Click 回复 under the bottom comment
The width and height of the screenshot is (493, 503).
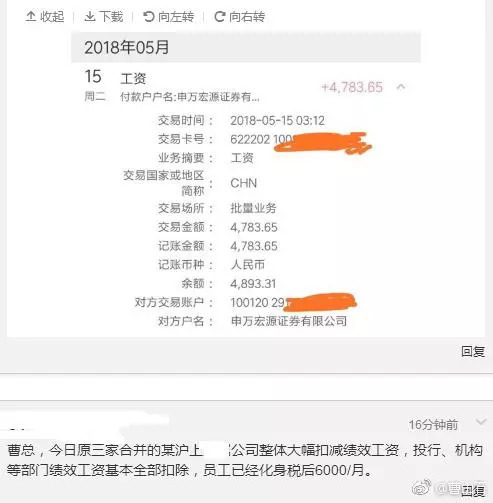pos(473,491)
